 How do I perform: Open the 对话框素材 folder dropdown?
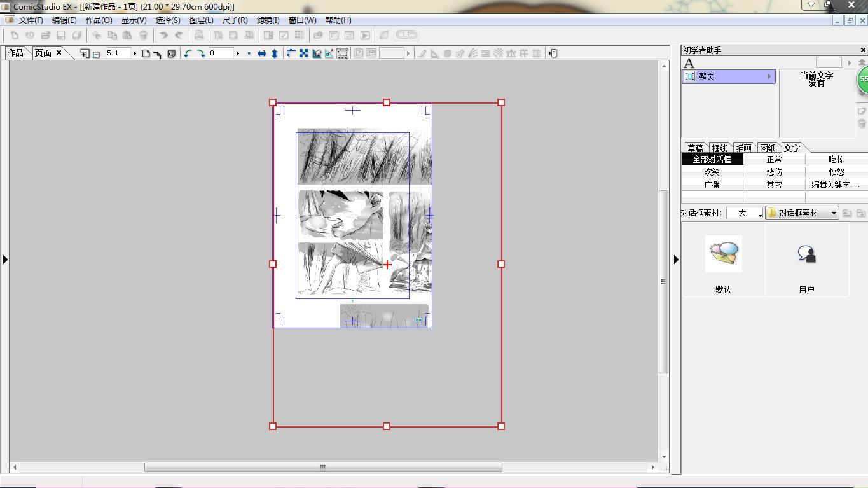click(x=803, y=213)
